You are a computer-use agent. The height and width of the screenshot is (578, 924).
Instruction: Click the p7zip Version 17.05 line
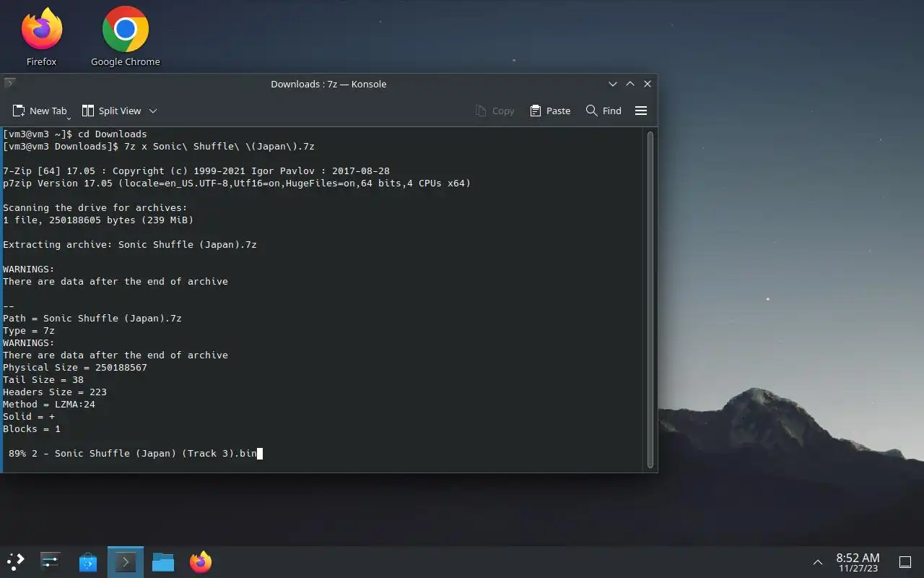click(x=237, y=184)
